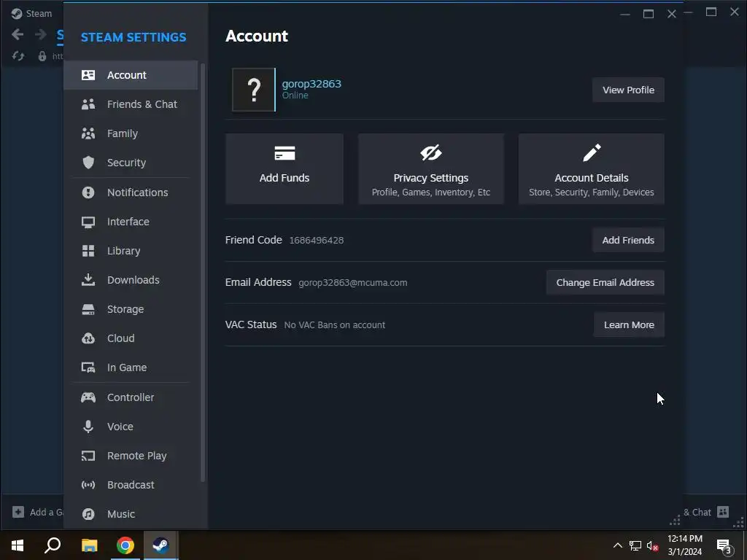The image size is (747, 560).
Task: Go back with Steam's back arrow
Action: pyautogui.click(x=18, y=34)
